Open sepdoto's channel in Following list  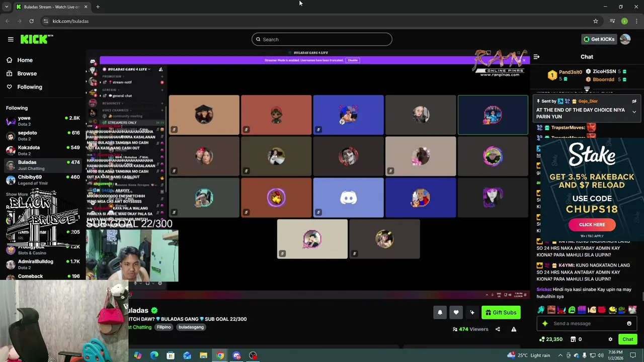coord(43,135)
